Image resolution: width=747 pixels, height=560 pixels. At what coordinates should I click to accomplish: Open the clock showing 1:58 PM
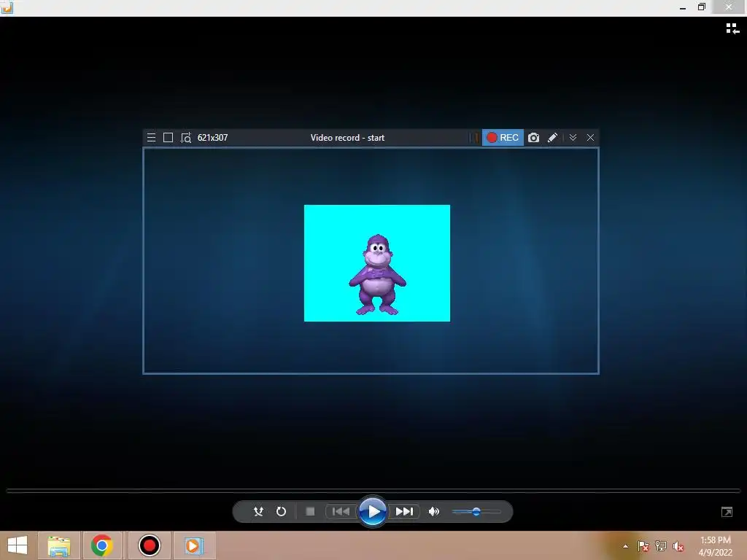pyautogui.click(x=715, y=546)
